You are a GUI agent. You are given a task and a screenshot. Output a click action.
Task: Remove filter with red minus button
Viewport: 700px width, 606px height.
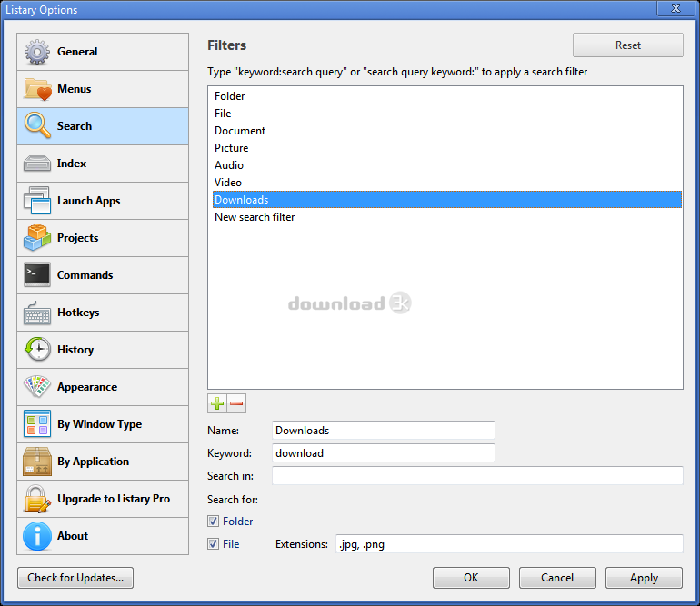[236, 403]
